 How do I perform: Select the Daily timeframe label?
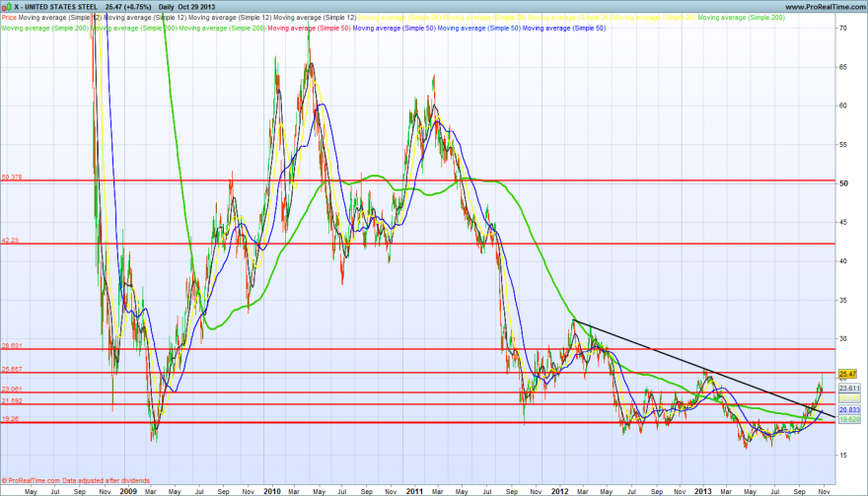click(168, 7)
